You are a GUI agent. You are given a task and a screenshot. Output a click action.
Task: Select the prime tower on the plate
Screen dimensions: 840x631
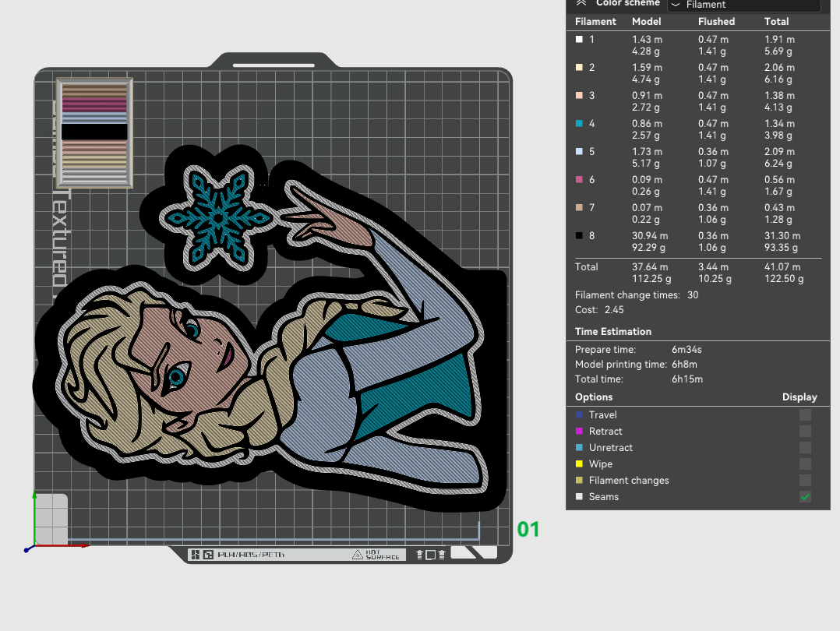[94, 133]
